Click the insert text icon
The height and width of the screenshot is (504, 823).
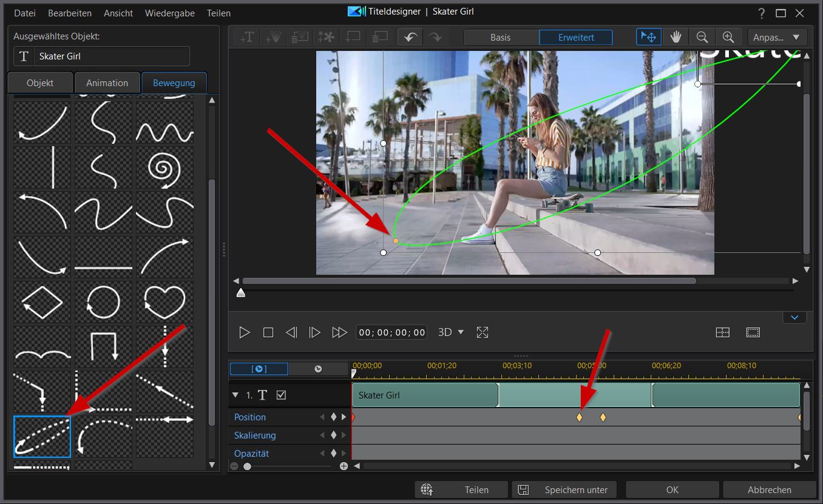(x=246, y=37)
